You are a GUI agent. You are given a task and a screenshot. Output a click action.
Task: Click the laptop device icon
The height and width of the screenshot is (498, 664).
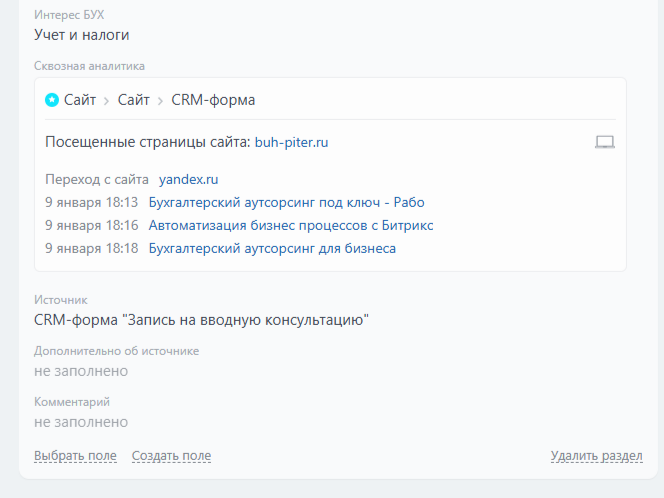pyautogui.click(x=605, y=142)
